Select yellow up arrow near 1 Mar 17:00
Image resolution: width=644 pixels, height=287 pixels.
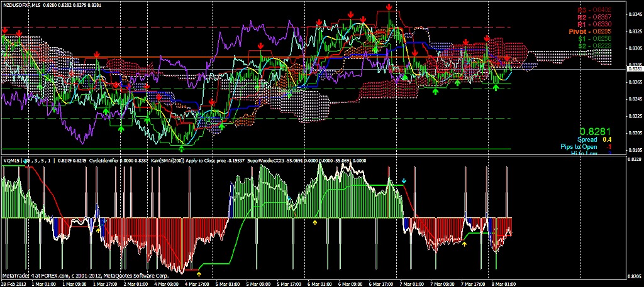coord(99,231)
